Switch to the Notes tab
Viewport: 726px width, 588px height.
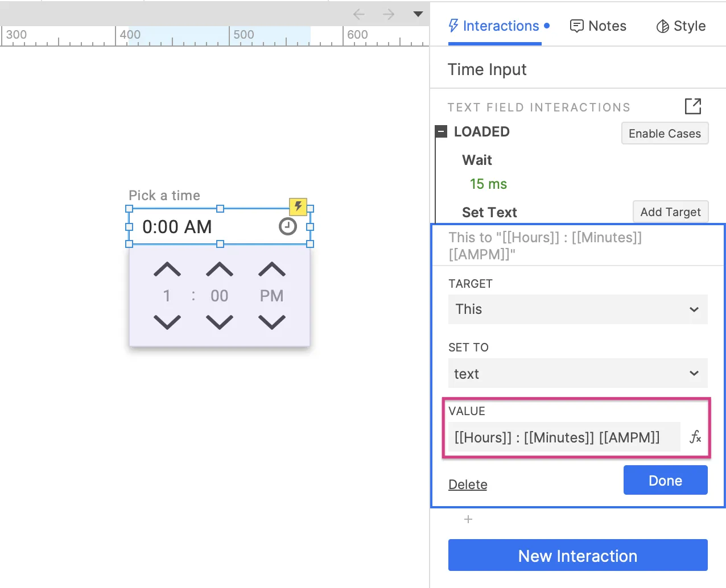[x=598, y=26]
